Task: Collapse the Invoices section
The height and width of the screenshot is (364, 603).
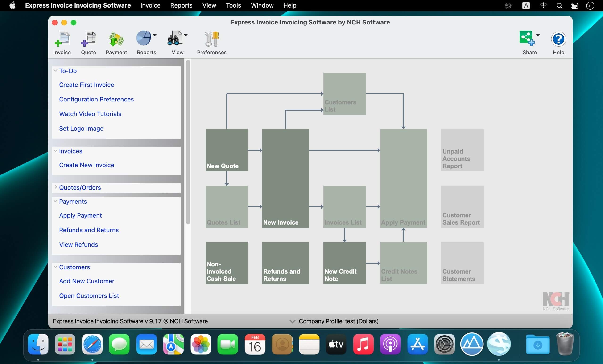Action: (x=56, y=151)
